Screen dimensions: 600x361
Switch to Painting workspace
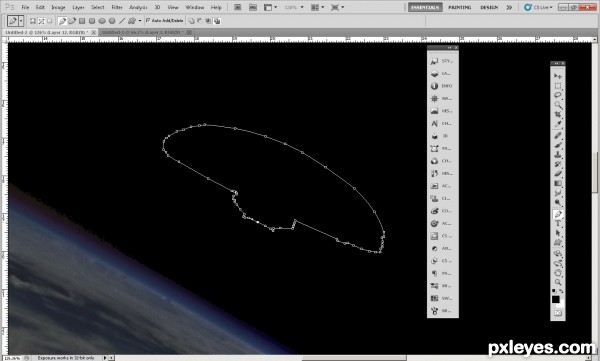460,7
